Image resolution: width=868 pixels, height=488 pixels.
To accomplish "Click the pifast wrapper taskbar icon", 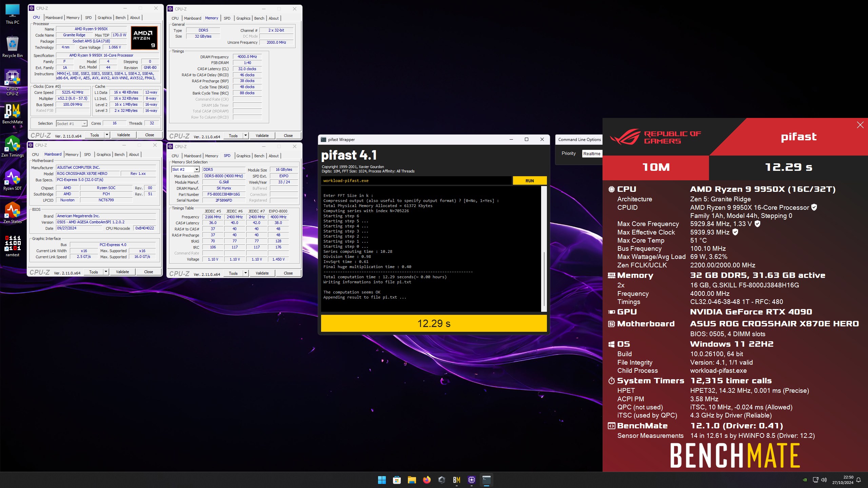I will coord(486,480).
